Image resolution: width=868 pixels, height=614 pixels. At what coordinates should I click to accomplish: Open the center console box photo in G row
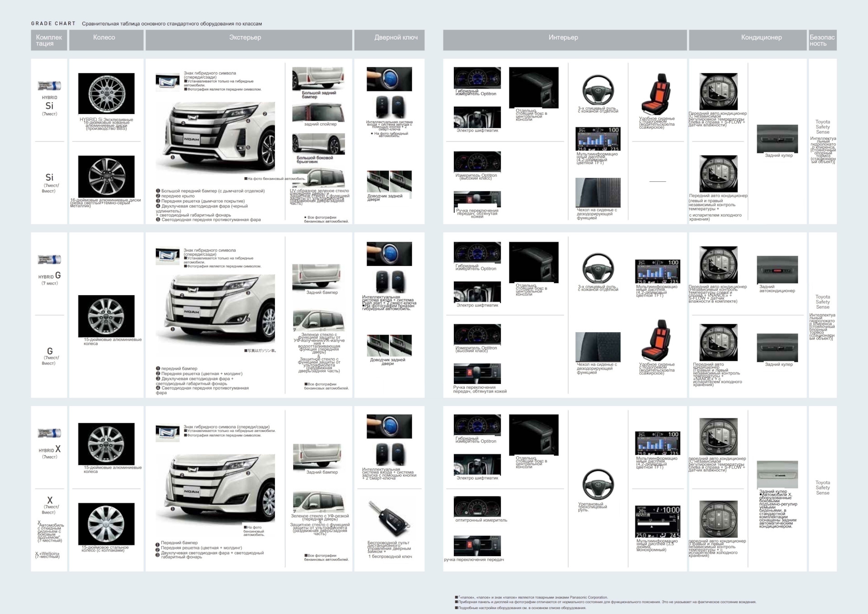pyautogui.click(x=534, y=262)
